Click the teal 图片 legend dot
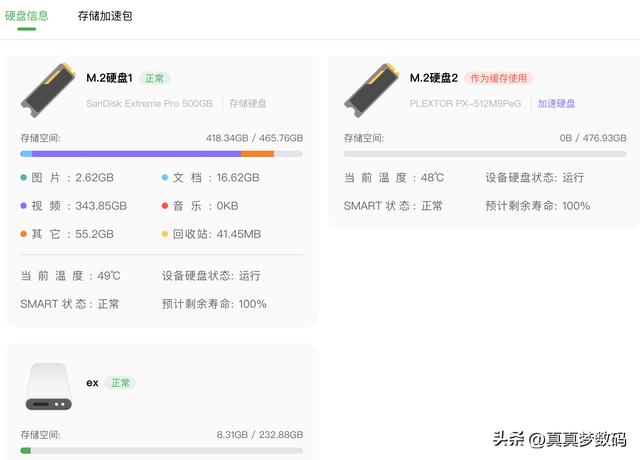640x460 pixels. point(23,178)
